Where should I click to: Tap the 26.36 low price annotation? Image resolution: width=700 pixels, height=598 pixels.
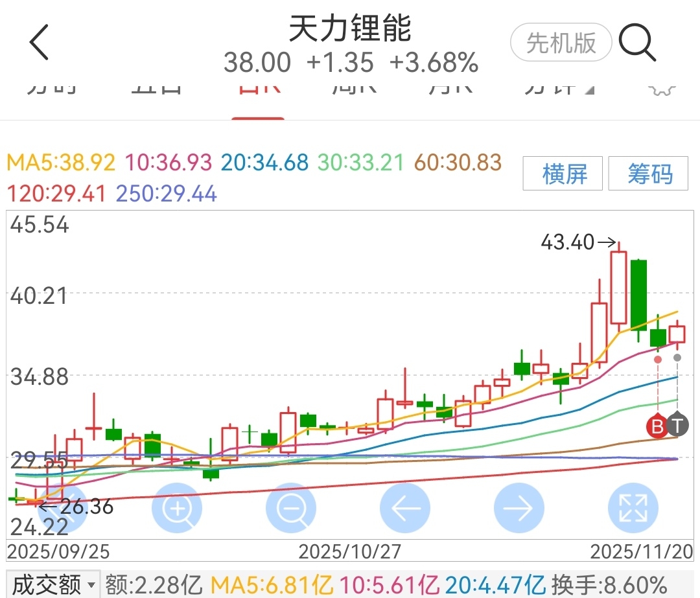[x=87, y=507]
